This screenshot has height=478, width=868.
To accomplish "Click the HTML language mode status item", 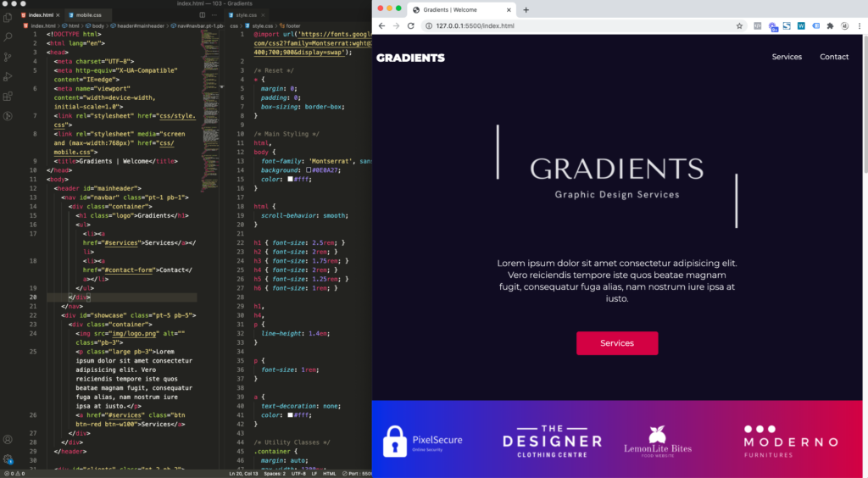I will click(x=330, y=474).
